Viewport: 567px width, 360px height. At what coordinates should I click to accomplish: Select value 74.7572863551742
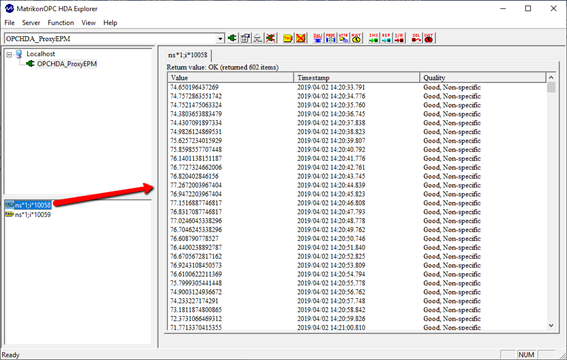196,96
